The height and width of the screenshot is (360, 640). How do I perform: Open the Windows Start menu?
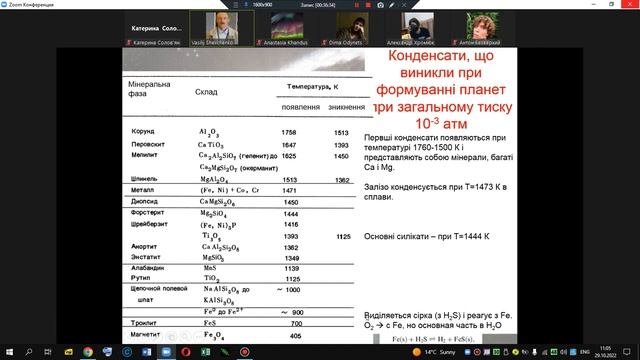pyautogui.click(x=9, y=352)
